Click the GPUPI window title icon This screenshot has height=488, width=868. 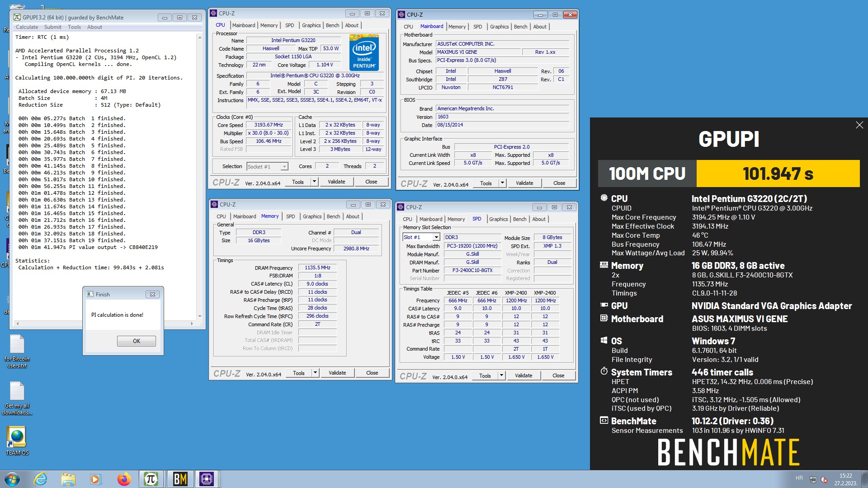click(17, 17)
